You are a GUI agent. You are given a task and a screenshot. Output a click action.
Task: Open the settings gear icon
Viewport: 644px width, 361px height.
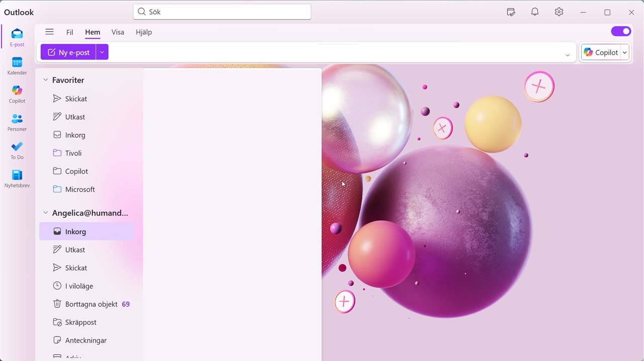pyautogui.click(x=559, y=12)
